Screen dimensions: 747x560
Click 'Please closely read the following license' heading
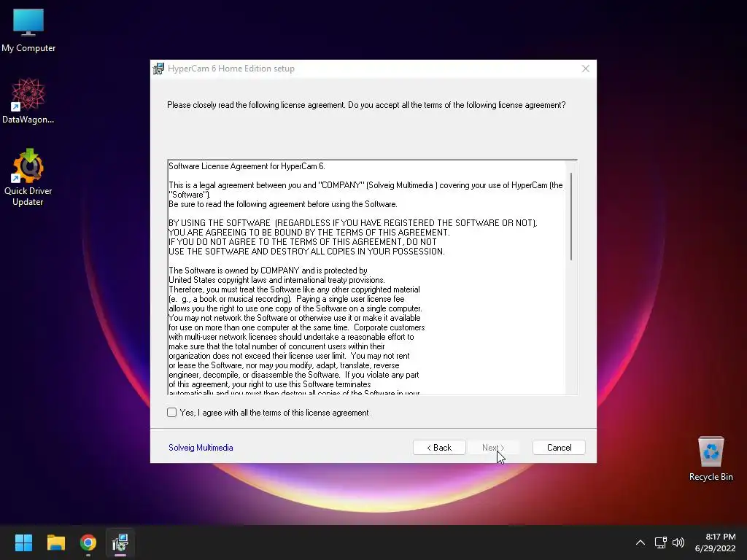tap(366, 105)
